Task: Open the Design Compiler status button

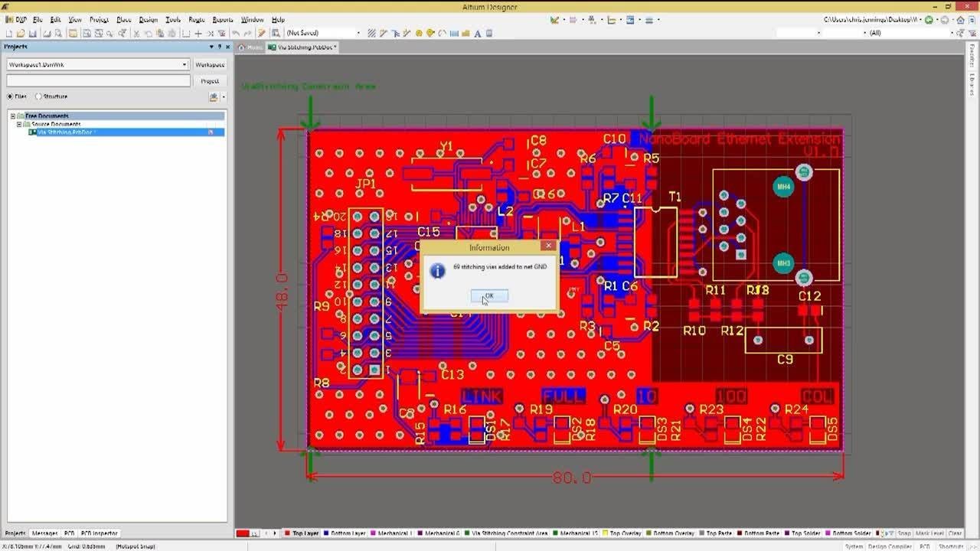Action: pyautogui.click(x=888, y=546)
